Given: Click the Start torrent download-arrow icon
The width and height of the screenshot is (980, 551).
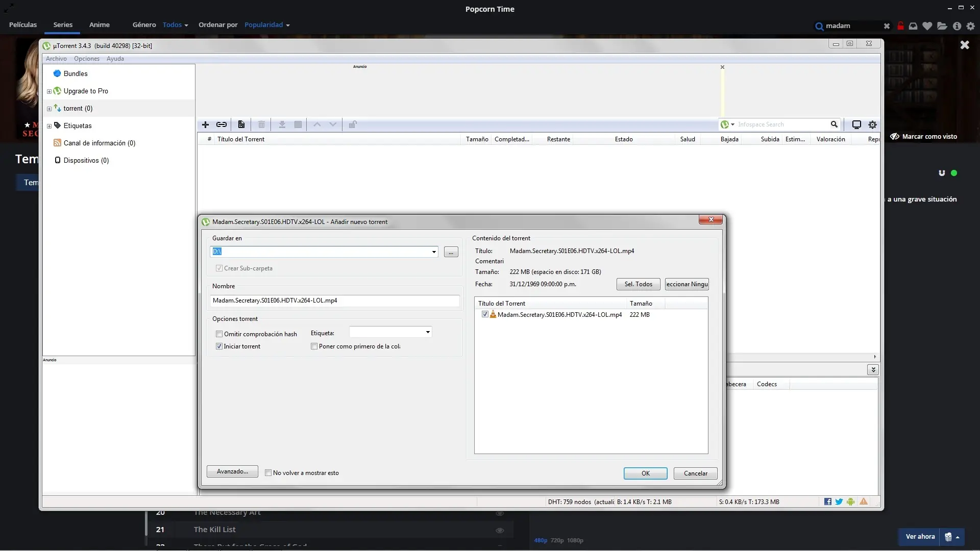Looking at the screenshot, I should point(282,124).
